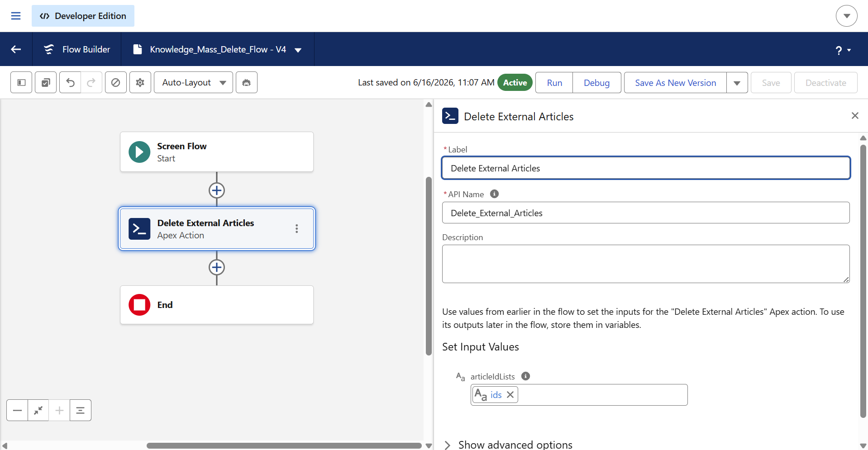Click the toolbar icon after Auto-Layout
The height and width of the screenshot is (450, 868).
click(247, 82)
